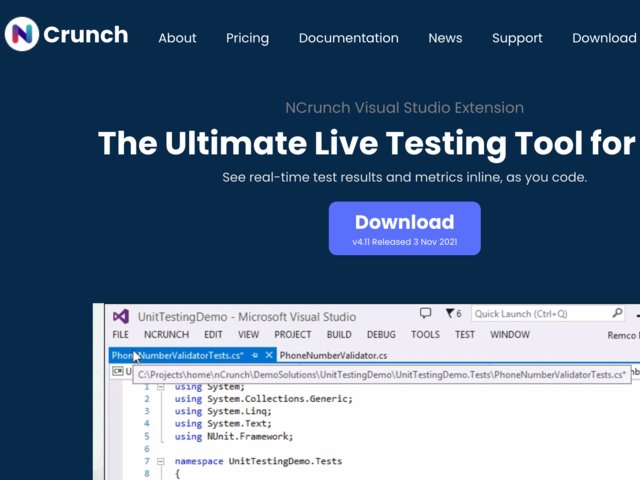640x480 pixels.
Task: Open the FILE menu in Visual Studio
Action: click(x=120, y=335)
